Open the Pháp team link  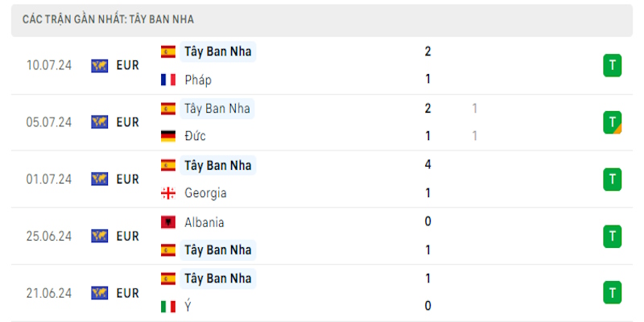198,80
